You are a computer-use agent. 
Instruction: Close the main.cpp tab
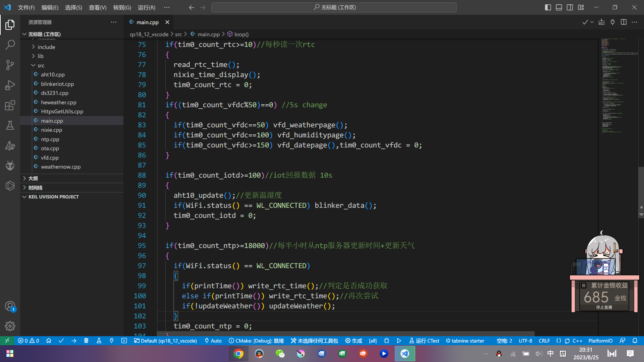point(167,22)
